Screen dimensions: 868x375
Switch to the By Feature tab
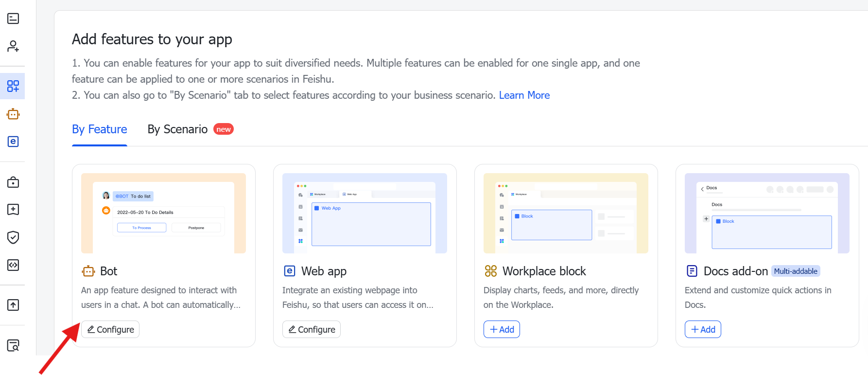coord(100,129)
